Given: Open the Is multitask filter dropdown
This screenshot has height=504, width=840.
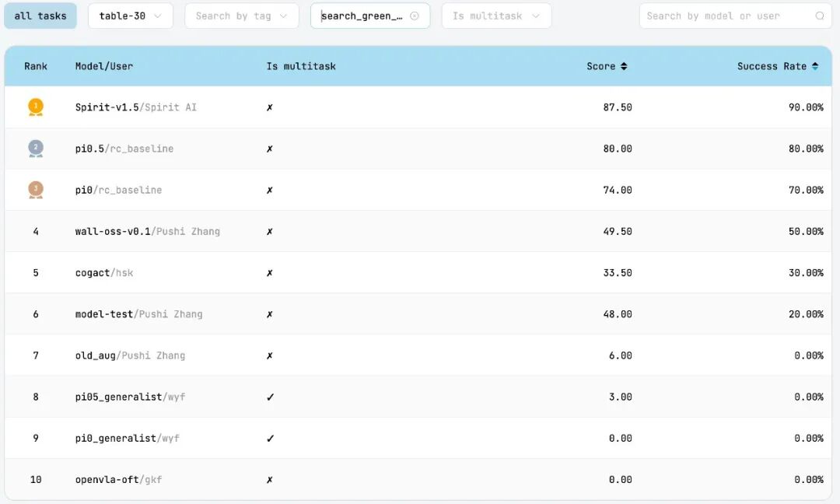Looking at the screenshot, I should (x=496, y=16).
